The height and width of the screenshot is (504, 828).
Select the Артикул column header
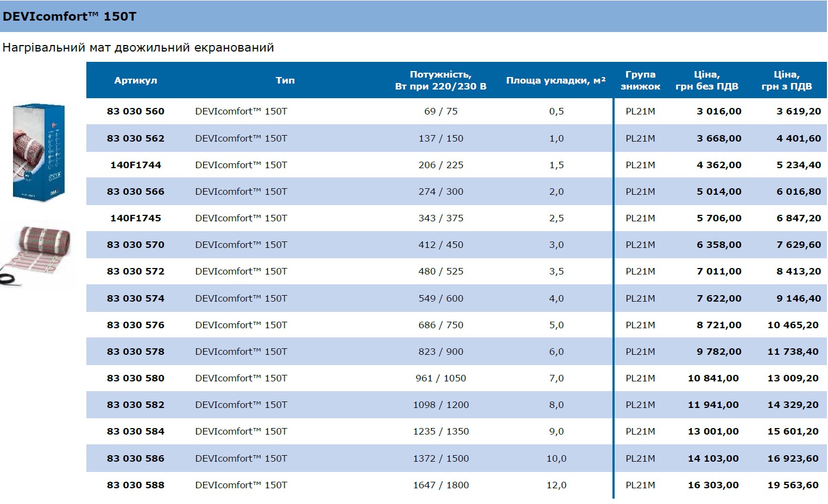tap(136, 80)
